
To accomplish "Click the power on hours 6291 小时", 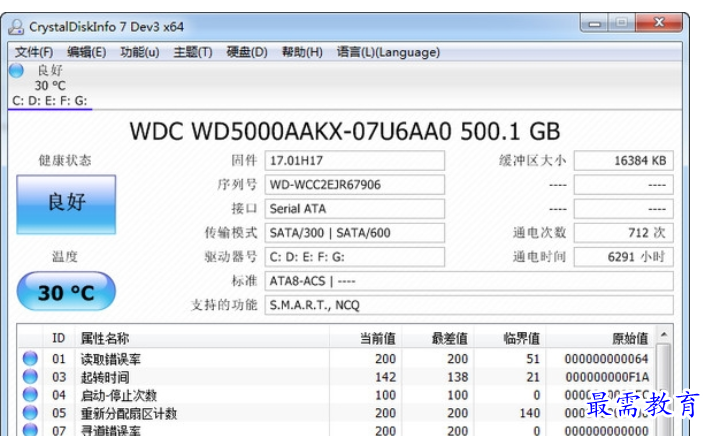I will click(624, 257).
